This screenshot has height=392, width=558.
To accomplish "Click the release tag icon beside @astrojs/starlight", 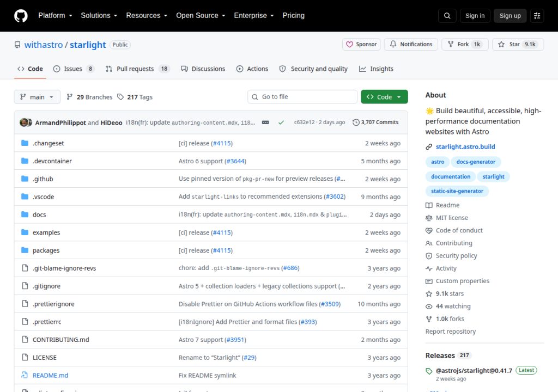I will point(429,371).
